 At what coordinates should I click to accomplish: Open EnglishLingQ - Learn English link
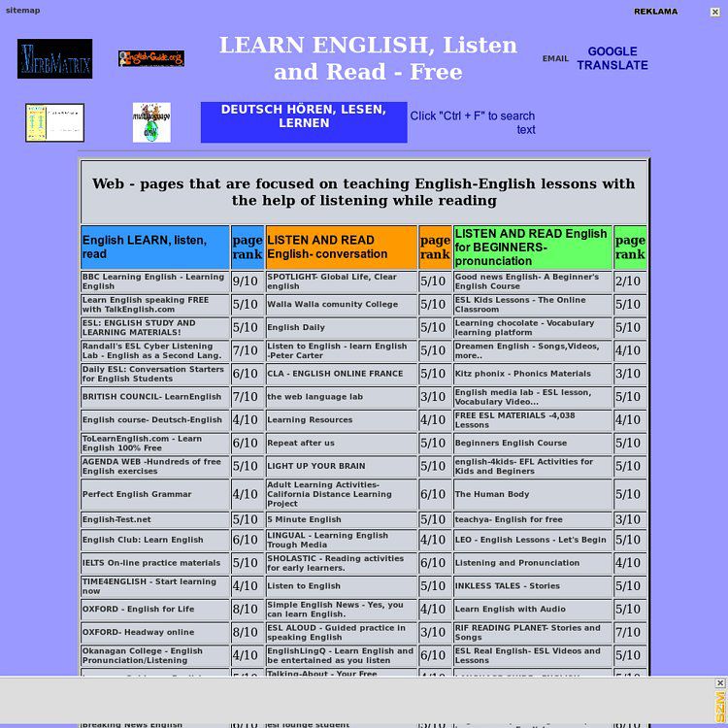(x=340, y=655)
